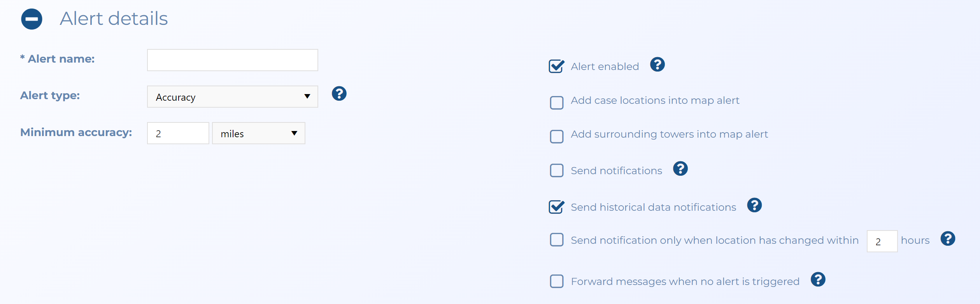Open help for Alert type
The height and width of the screenshot is (304, 980).
tap(339, 94)
